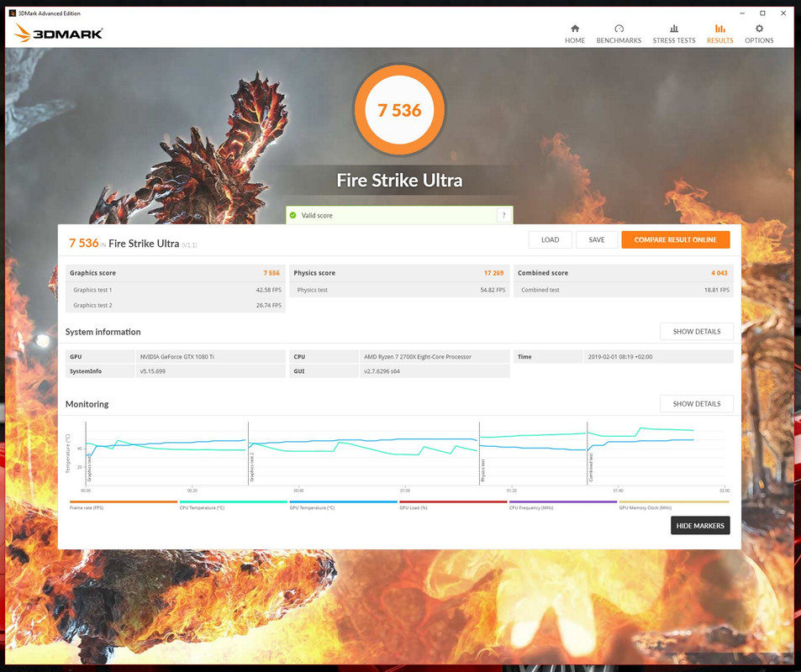Open the Stress Tests icon
801x672 pixels.
(x=674, y=29)
